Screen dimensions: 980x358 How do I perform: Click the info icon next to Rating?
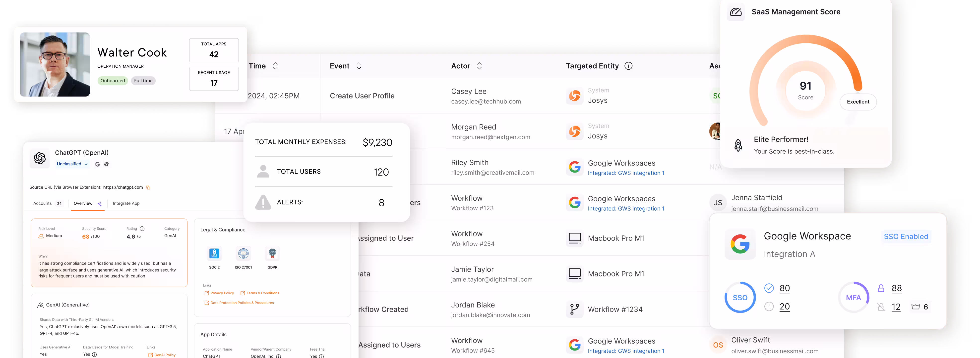[x=142, y=229]
